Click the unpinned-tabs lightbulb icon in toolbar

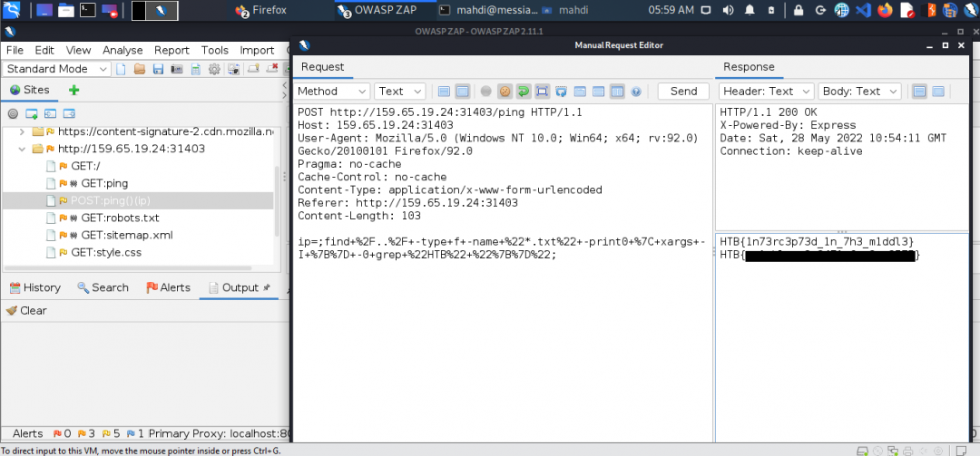254,69
